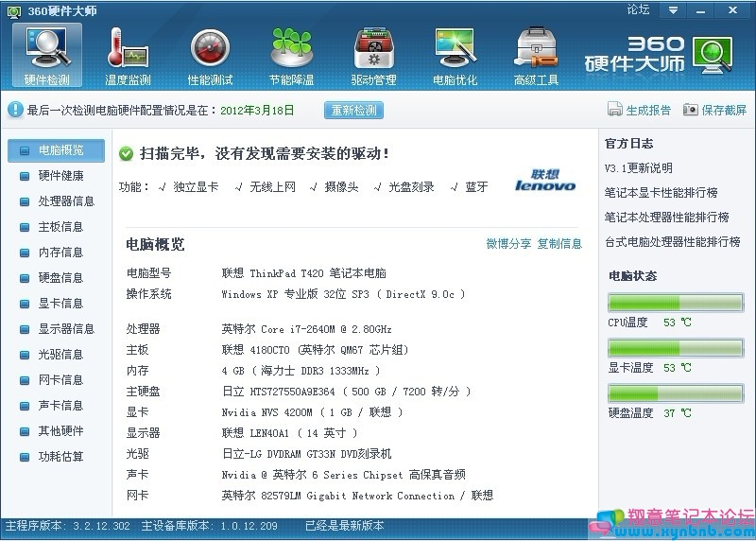The width and height of the screenshot is (756, 541).
Task: Open the 节能降温 power saving tool
Action: [291, 56]
